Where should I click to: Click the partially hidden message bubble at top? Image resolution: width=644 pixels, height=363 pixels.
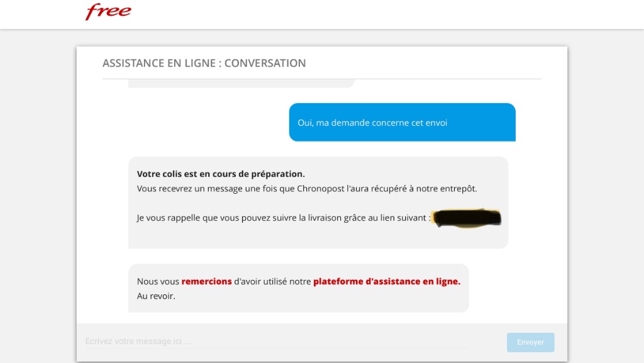coord(241,84)
